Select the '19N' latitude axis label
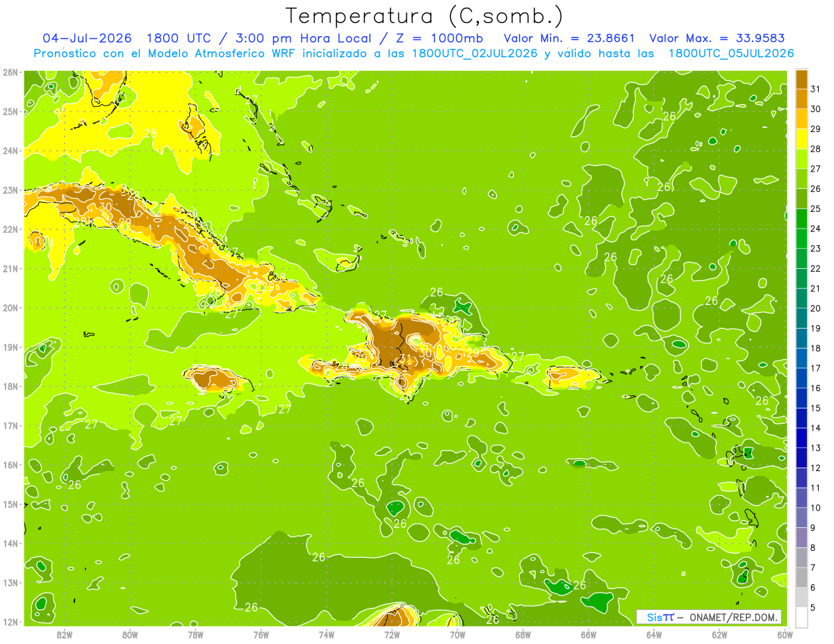 [x=10, y=347]
